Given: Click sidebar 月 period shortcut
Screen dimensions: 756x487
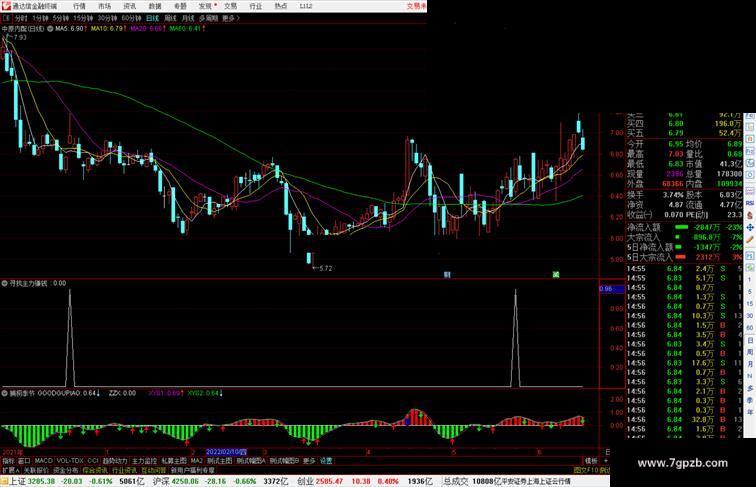Looking at the screenshot, I should pyautogui.click(x=750, y=364).
